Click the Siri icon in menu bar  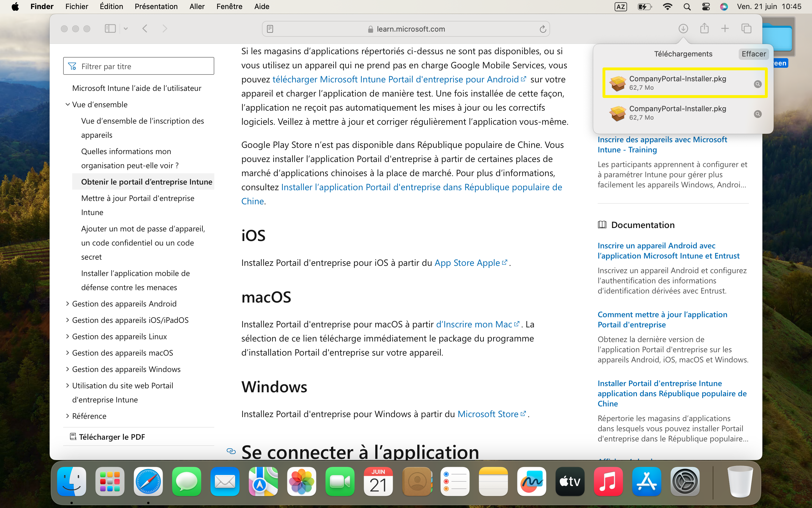(724, 6)
